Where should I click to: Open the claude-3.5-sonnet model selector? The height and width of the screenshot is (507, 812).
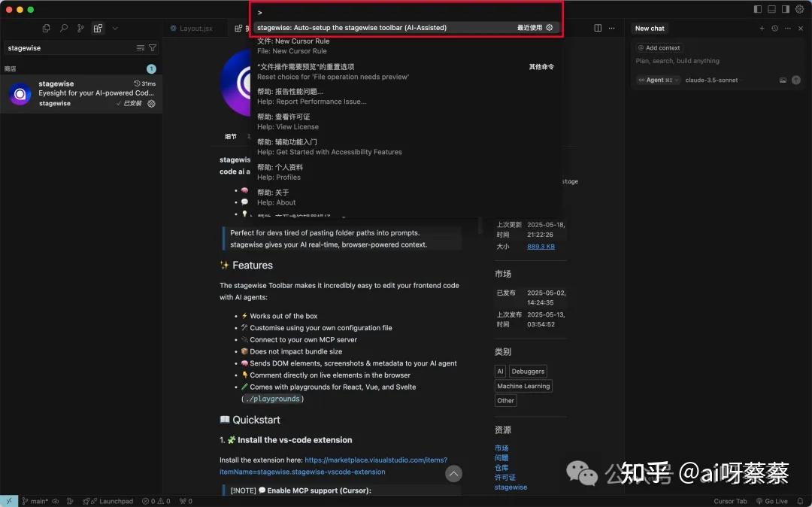[x=713, y=80]
